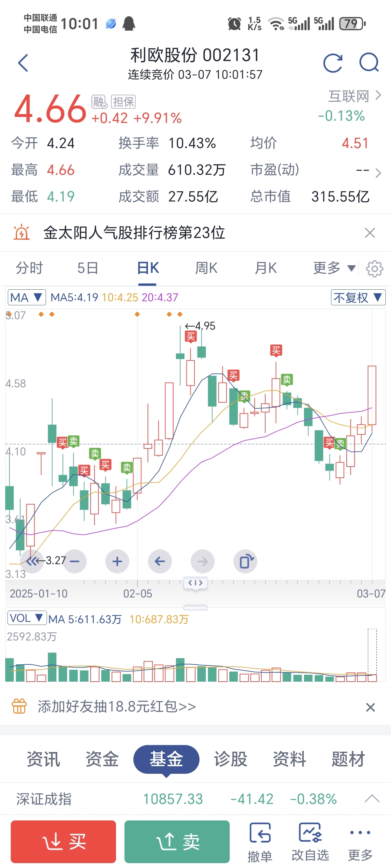Open the MA indicator dropdown

[26, 297]
